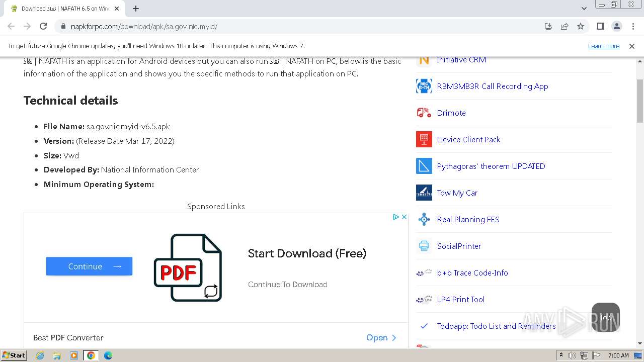Open the Chrome three-dot menu
Image resolution: width=644 pixels, height=362 pixels.
(x=633, y=26)
